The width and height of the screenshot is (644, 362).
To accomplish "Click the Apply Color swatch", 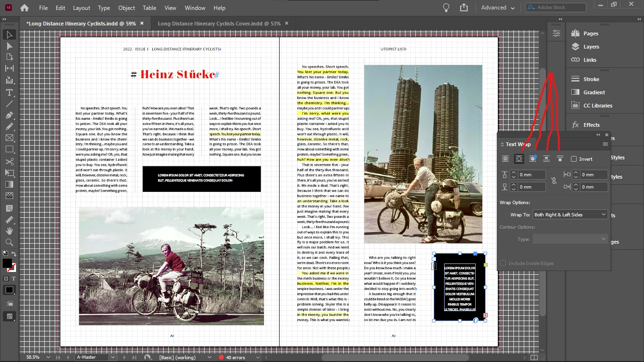I will coord(9,290).
